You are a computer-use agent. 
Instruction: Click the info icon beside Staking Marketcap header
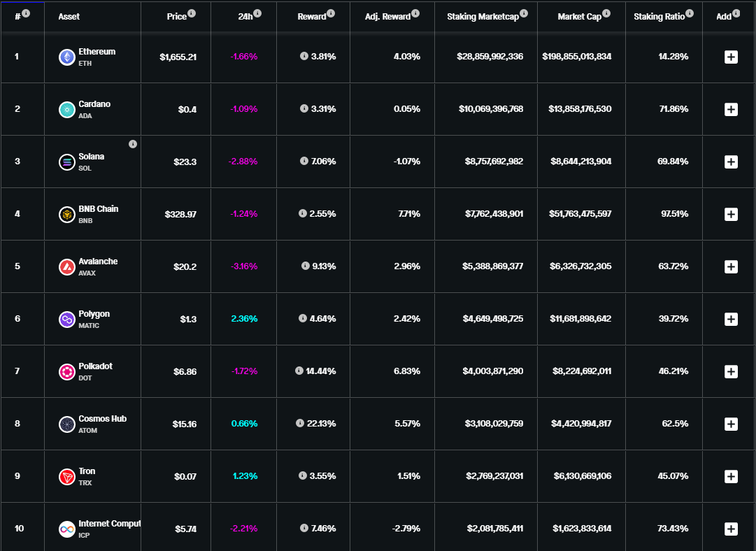(524, 13)
